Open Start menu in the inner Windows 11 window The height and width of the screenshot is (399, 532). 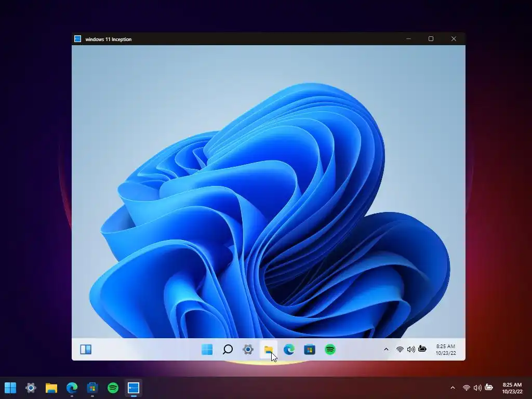(207, 349)
